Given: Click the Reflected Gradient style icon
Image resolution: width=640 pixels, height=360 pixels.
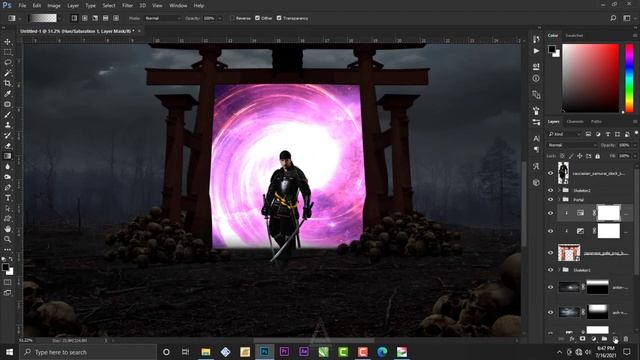Looking at the screenshot, I should coord(105,18).
